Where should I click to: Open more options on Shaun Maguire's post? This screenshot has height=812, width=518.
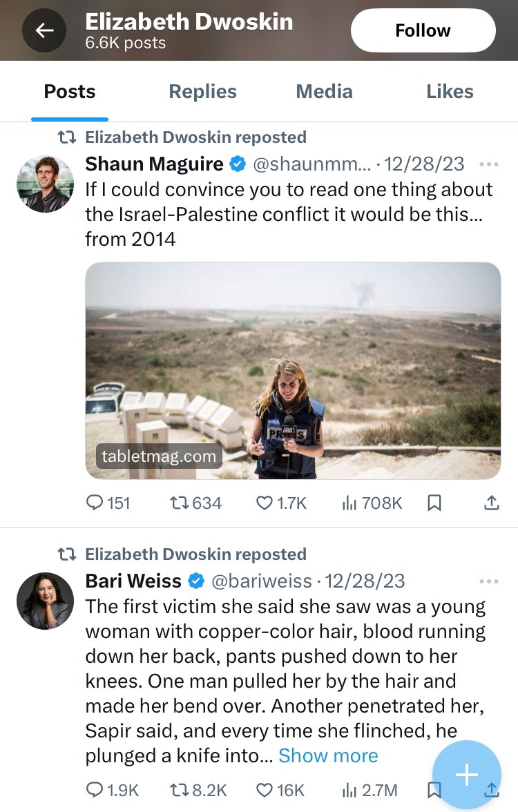click(x=488, y=164)
